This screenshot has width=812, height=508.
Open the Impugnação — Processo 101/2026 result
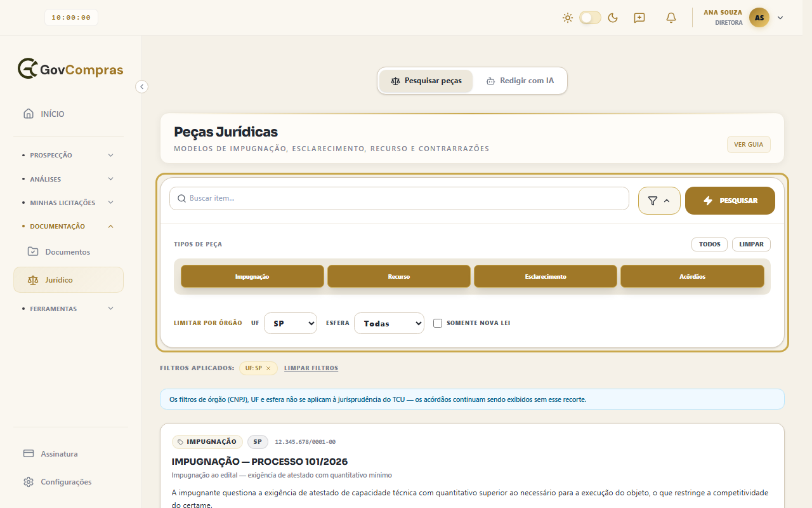coord(259,462)
